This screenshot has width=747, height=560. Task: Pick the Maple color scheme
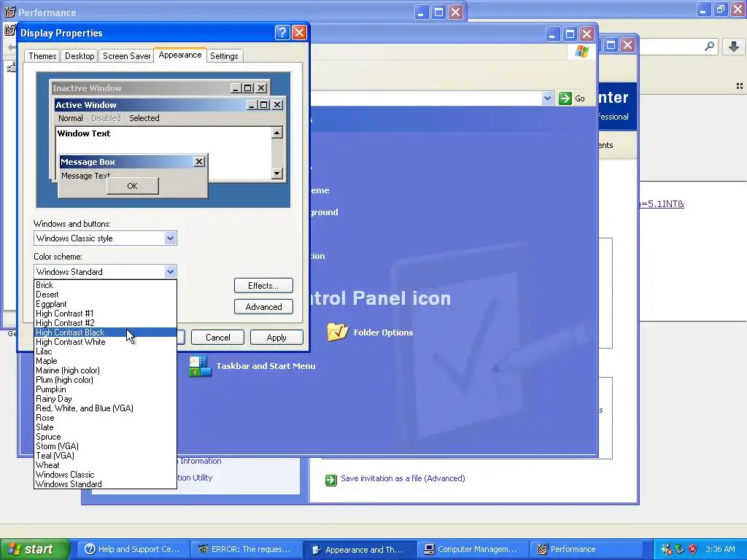[x=105, y=361]
